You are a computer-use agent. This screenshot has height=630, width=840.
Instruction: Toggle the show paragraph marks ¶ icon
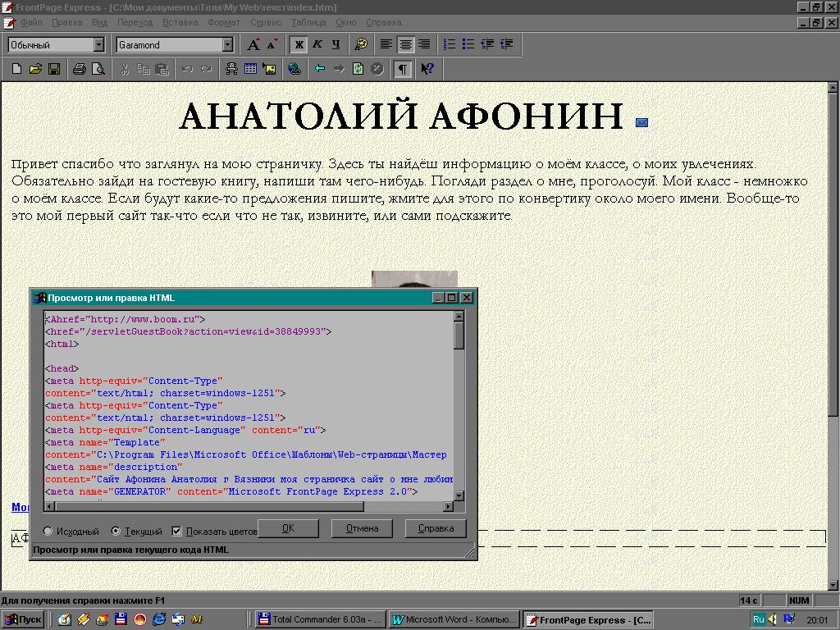click(402, 70)
